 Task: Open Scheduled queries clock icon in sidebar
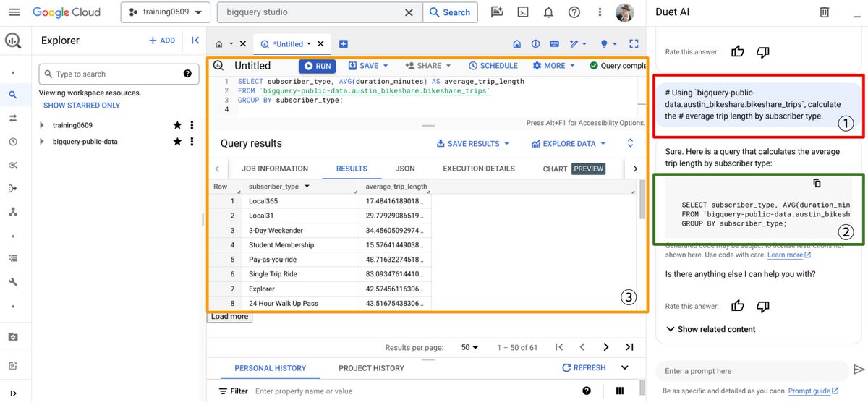point(12,142)
